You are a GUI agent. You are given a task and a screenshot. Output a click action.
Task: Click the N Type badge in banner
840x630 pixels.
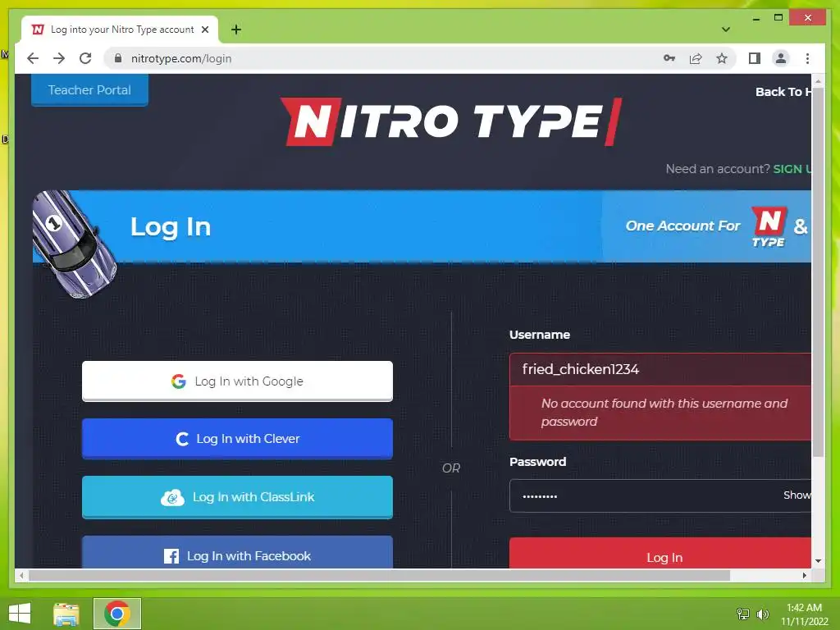[x=769, y=226]
